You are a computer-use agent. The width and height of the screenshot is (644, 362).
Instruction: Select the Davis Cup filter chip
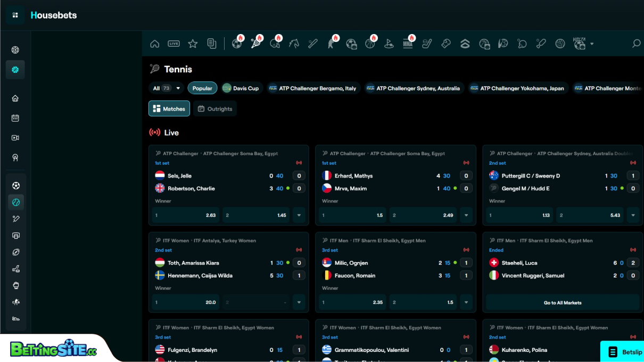pos(242,88)
